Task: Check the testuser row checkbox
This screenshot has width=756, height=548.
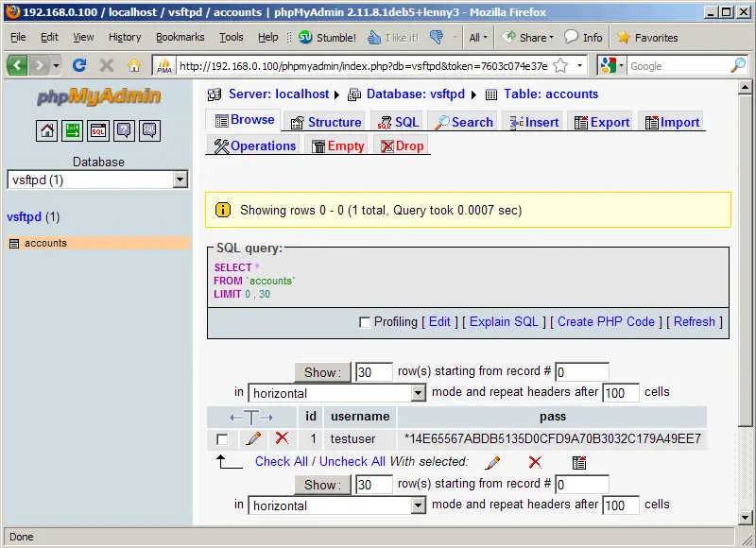Action: (222, 439)
